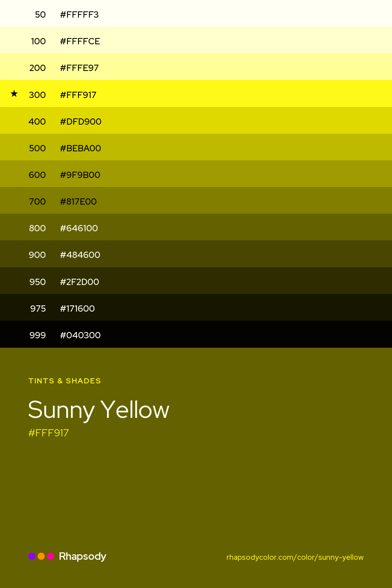
Task: Click the orange dot in Rhapsody logo
Action: pyautogui.click(x=41, y=556)
